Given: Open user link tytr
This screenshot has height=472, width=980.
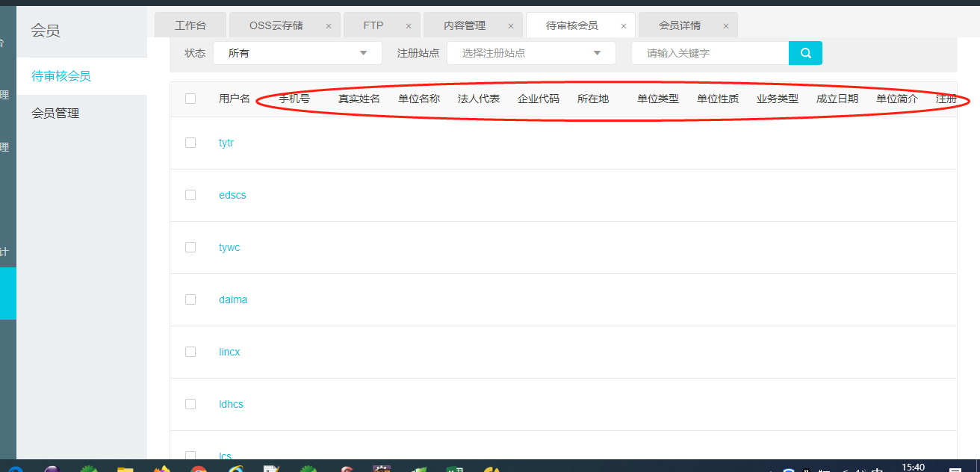Looking at the screenshot, I should 226,143.
